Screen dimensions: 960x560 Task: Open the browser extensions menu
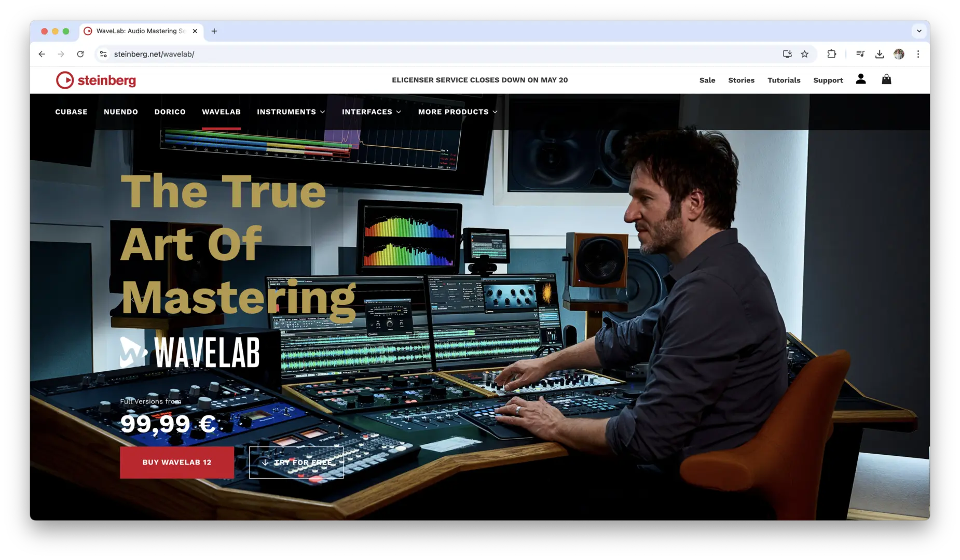(831, 54)
